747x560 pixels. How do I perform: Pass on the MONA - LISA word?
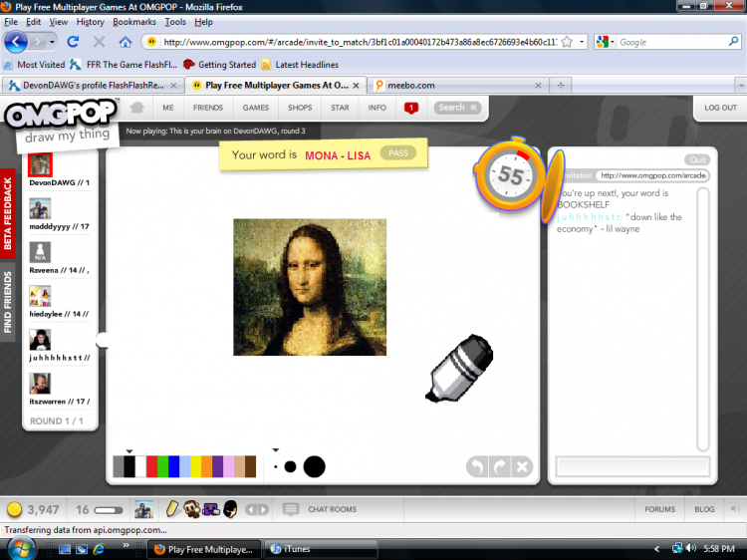(398, 153)
